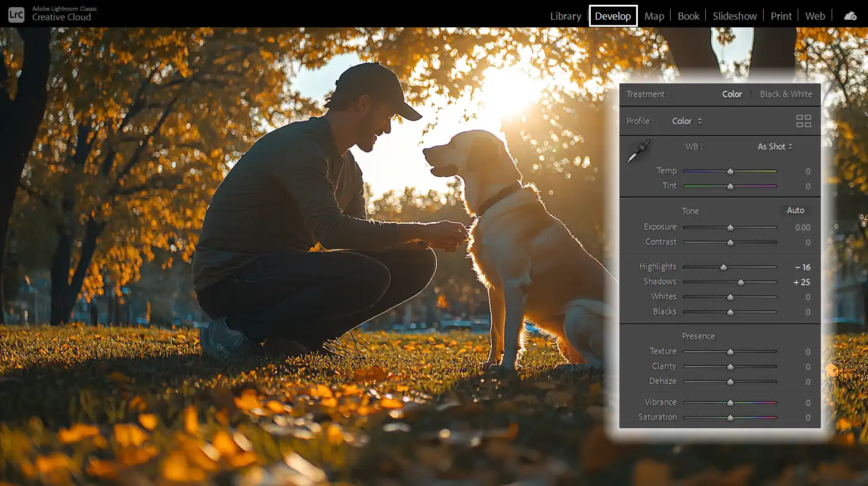Screen dimensions: 868x486
Task: Click the Saturation value field
Action: (808, 418)
